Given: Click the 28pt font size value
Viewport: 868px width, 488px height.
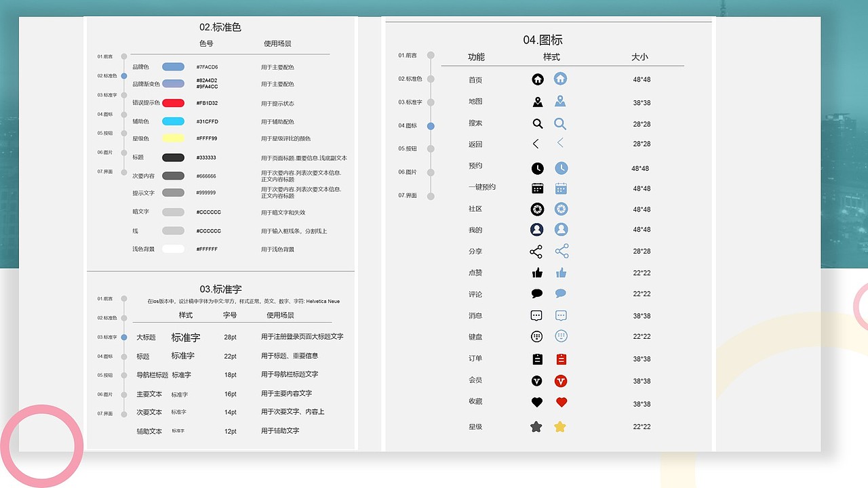Looking at the screenshot, I should (x=230, y=337).
